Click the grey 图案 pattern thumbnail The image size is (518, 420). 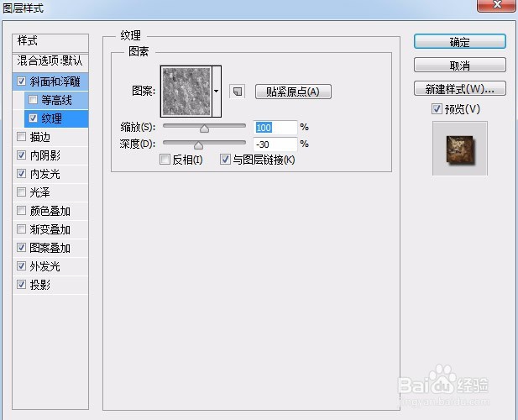click(x=186, y=92)
